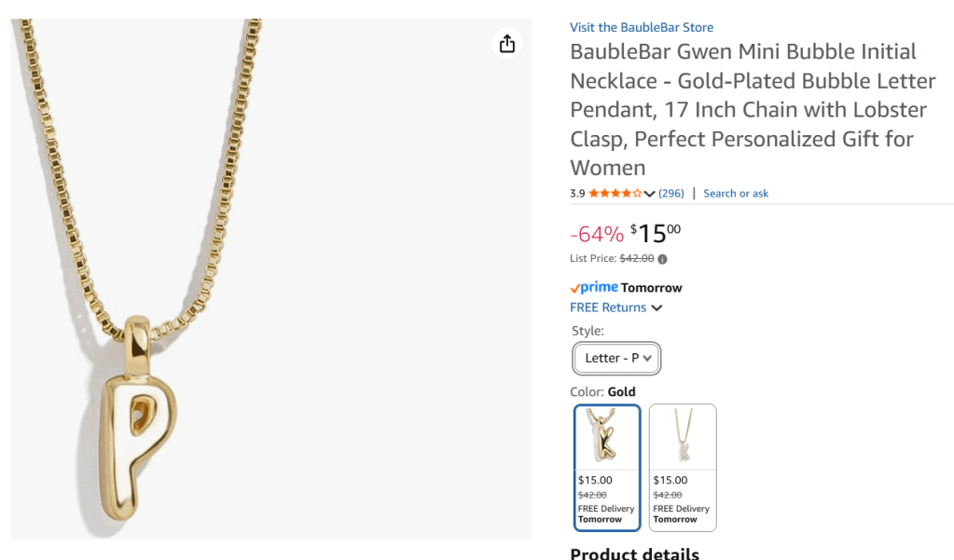Select the Gold color swatch
The height and width of the screenshot is (560, 954).
[607, 467]
